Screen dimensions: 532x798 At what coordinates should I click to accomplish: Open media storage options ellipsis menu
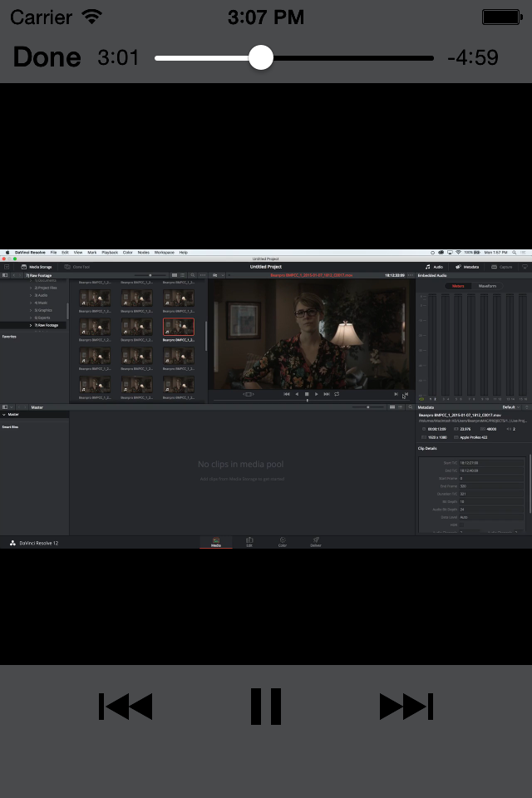coord(203,275)
